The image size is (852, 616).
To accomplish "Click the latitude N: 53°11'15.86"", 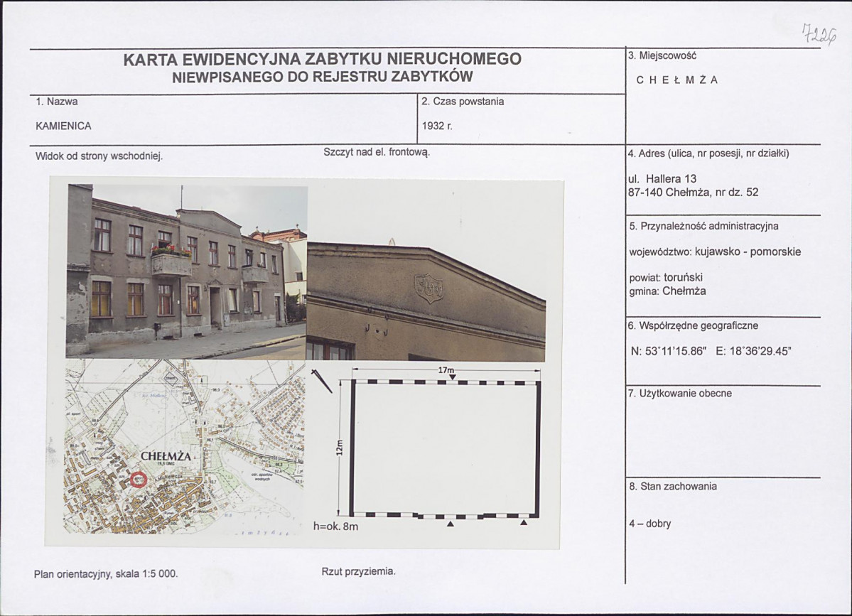I will pyautogui.click(x=669, y=352).
